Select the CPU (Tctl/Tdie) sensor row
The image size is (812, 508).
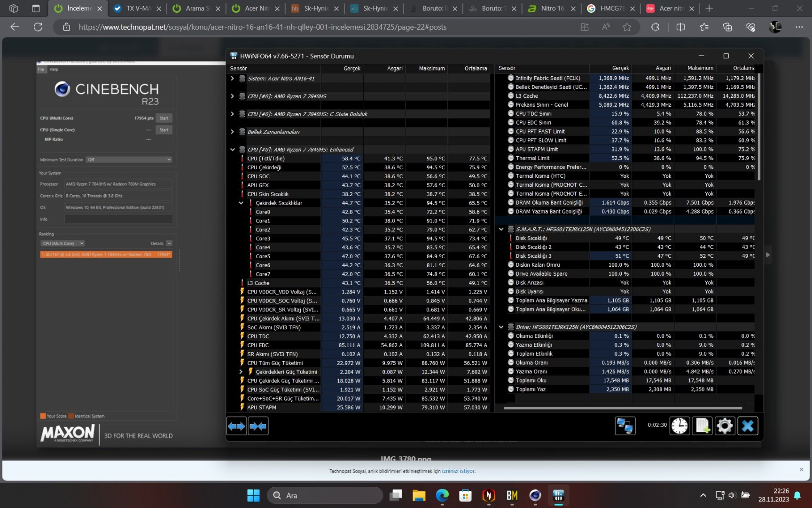(359, 159)
